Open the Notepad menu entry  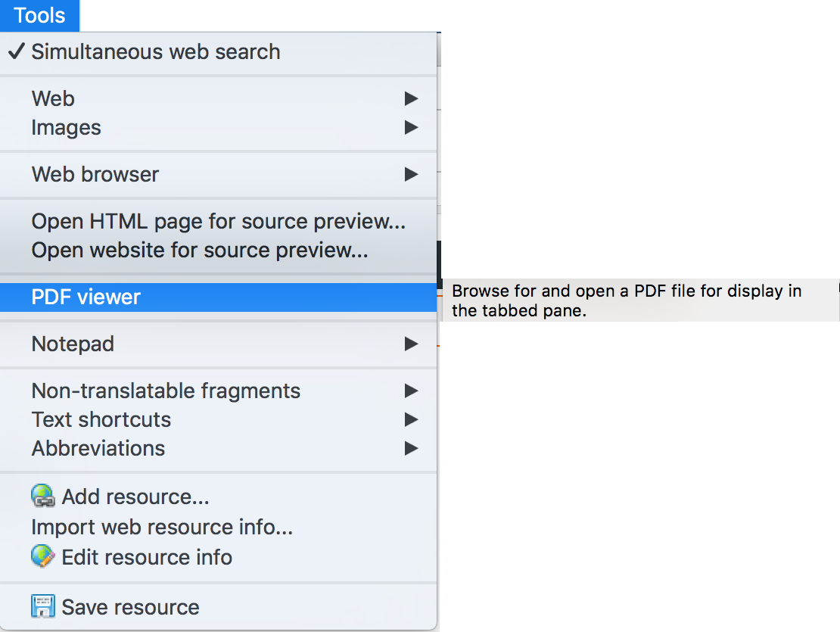pos(73,344)
